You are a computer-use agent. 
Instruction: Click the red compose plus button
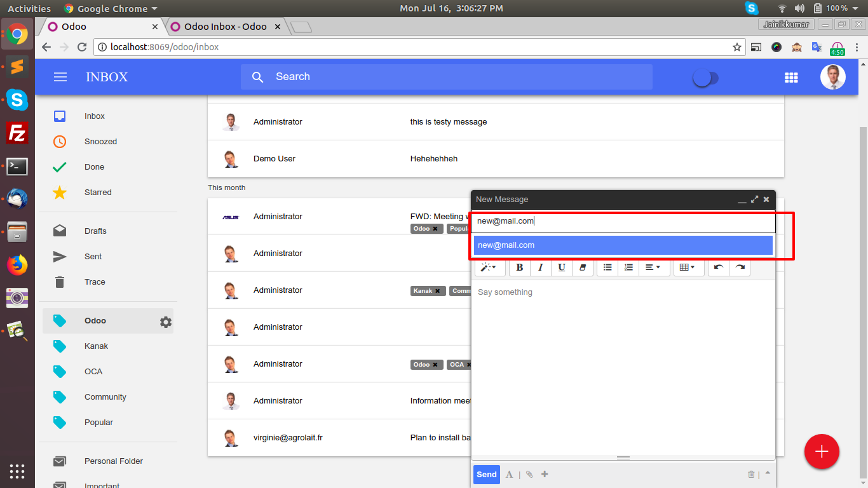pyautogui.click(x=822, y=452)
